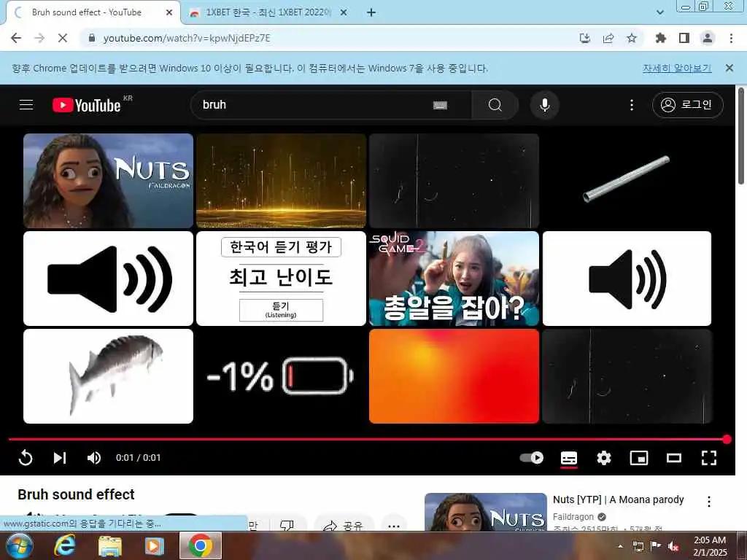Replay the video
The height and width of the screenshot is (560, 747).
(x=26, y=458)
